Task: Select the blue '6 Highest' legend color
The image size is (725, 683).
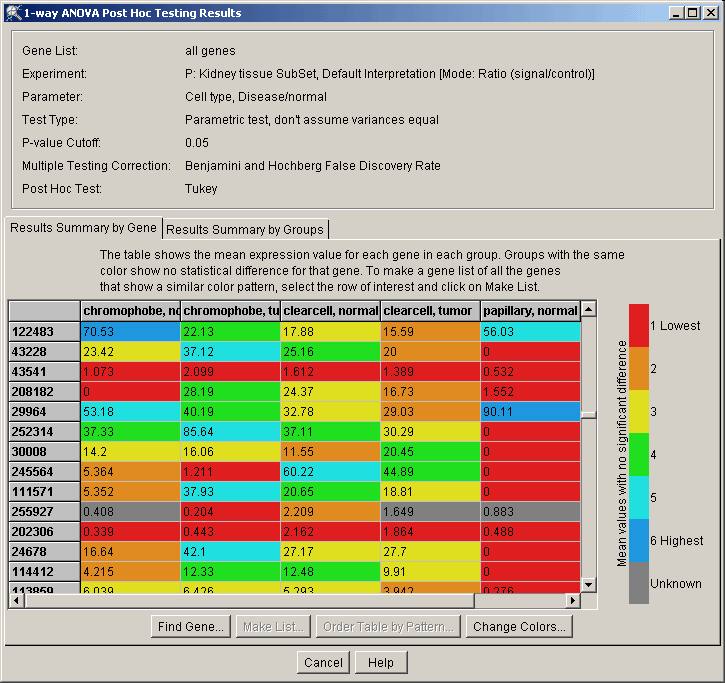Action: pos(638,540)
